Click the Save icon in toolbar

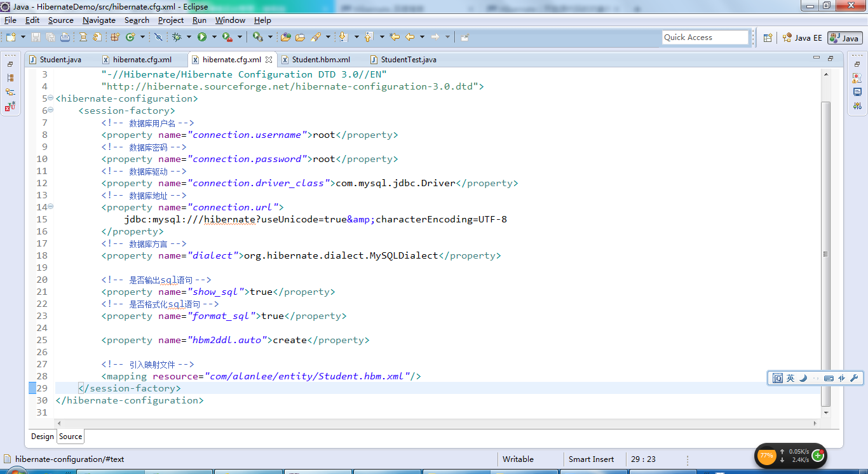pos(36,37)
